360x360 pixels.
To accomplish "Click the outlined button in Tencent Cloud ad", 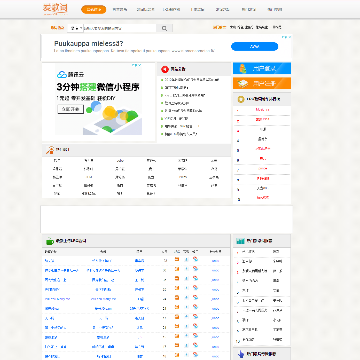I will point(70,109).
